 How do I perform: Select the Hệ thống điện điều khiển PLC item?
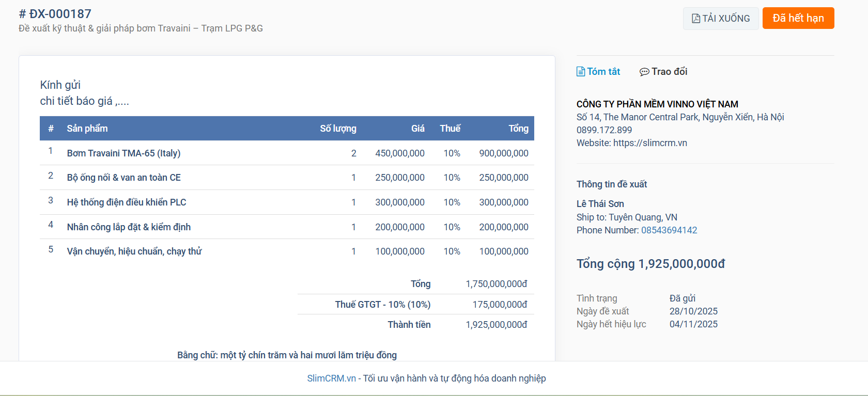[127, 202]
